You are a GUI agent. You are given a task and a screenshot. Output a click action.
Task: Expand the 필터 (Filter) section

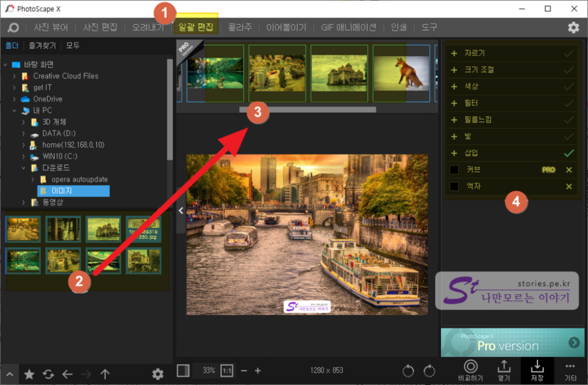pos(454,103)
